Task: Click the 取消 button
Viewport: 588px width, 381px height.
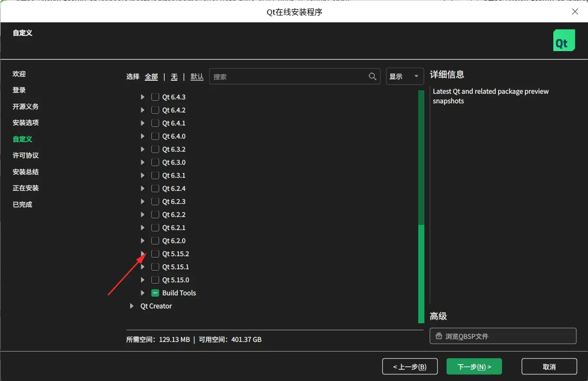Action: (548, 366)
